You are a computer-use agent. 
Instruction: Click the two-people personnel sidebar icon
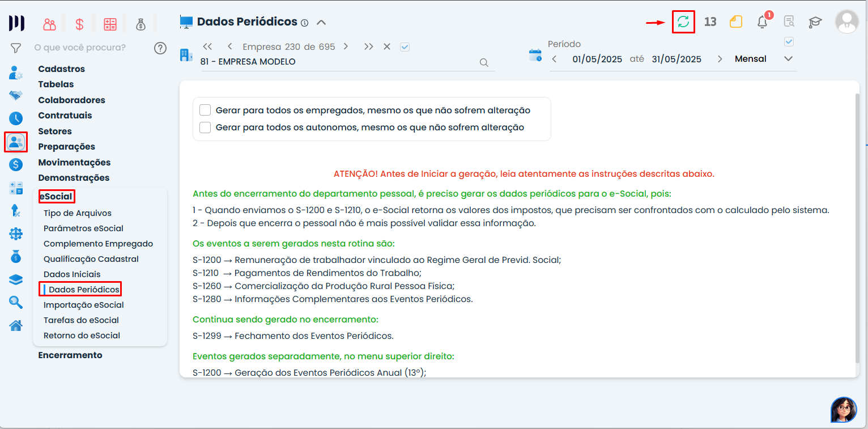point(16,142)
